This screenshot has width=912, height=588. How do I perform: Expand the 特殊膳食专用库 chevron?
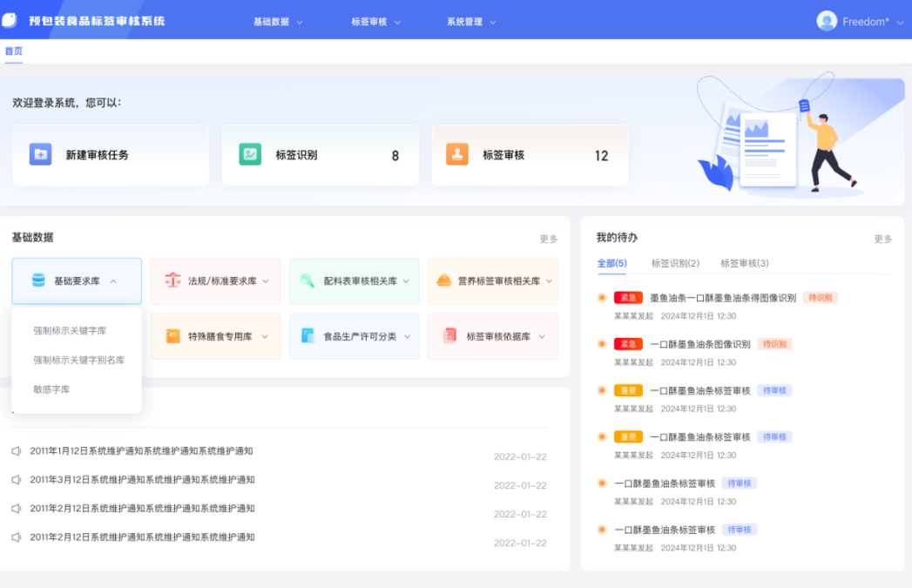[265, 337]
